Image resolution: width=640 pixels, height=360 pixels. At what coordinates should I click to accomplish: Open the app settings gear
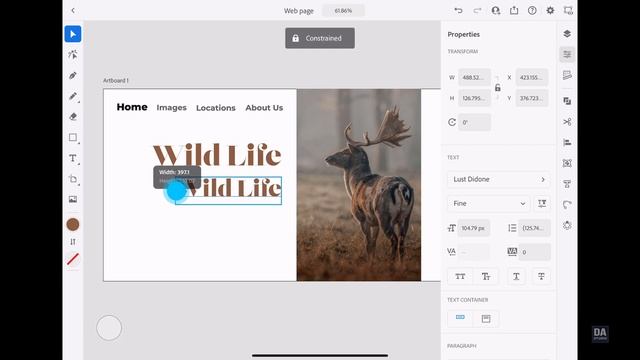[x=550, y=11]
